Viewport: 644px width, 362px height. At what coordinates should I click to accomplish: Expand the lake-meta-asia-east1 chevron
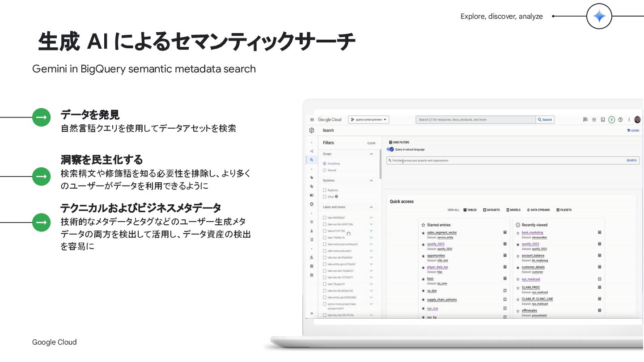click(371, 251)
